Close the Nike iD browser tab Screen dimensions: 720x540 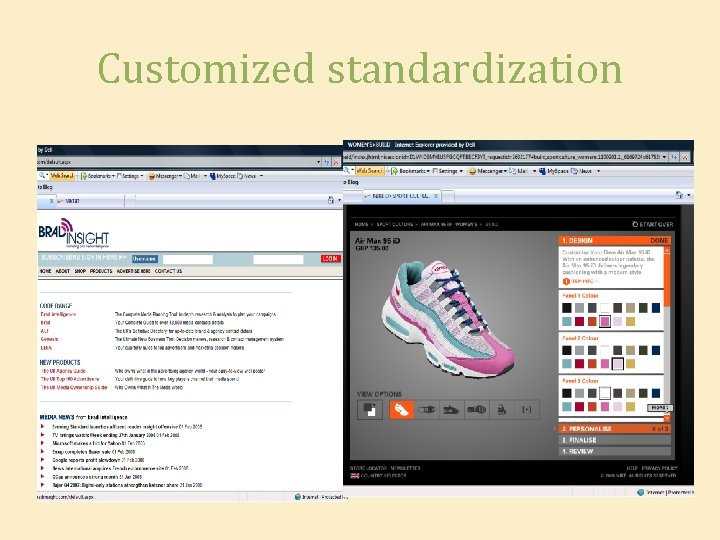click(x=436, y=196)
